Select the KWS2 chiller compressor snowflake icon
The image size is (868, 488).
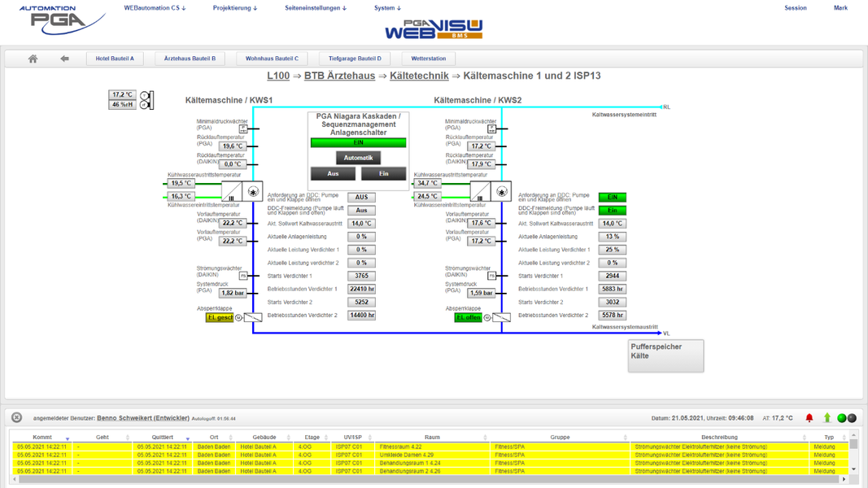(x=502, y=192)
